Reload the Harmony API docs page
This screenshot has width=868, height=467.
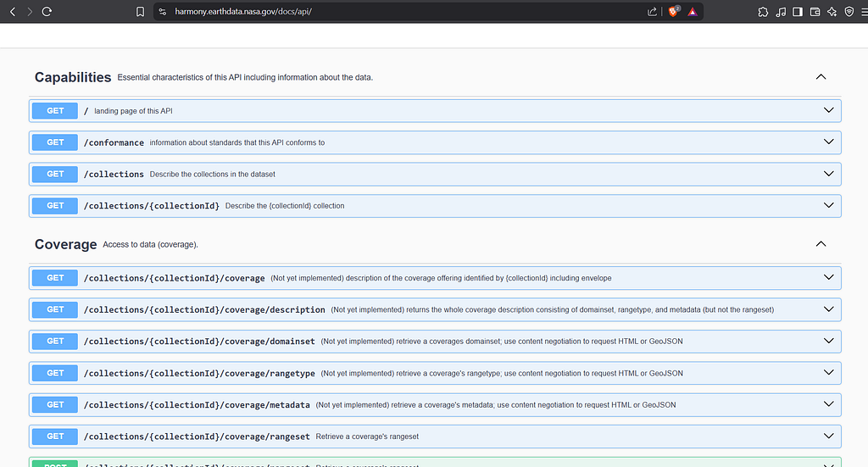(x=47, y=12)
